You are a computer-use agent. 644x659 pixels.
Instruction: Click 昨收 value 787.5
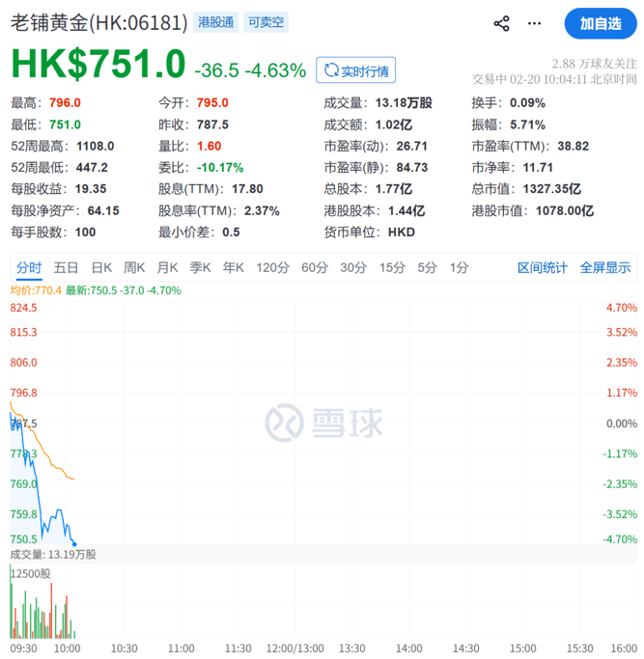pos(212,124)
